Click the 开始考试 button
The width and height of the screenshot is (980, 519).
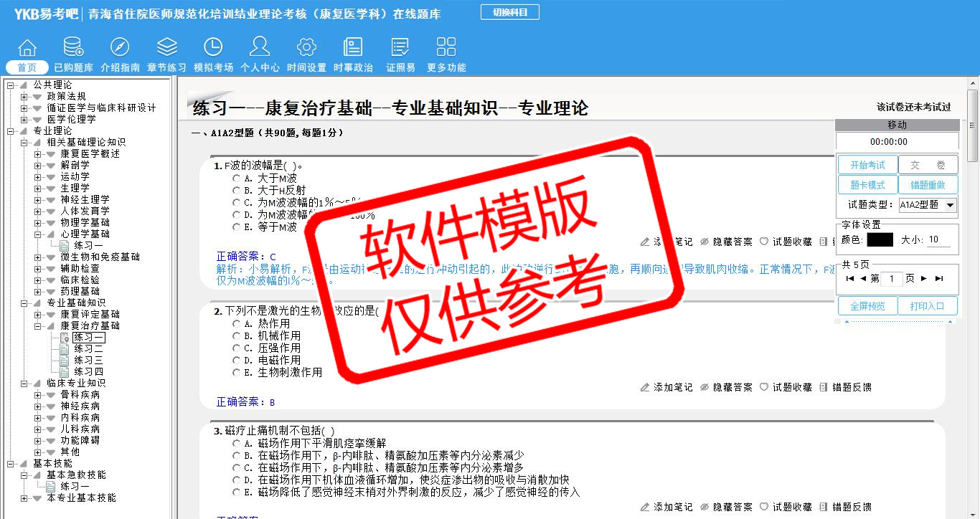867,165
